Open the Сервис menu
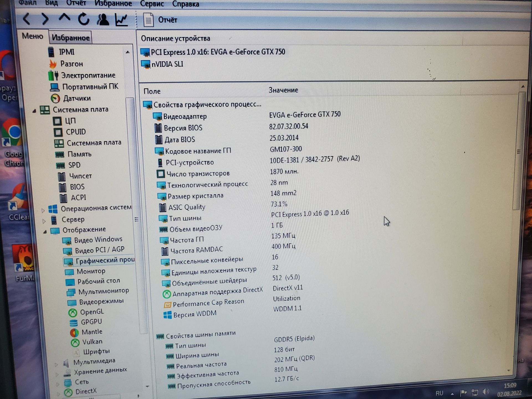This screenshot has width=532, height=399. pos(152,4)
